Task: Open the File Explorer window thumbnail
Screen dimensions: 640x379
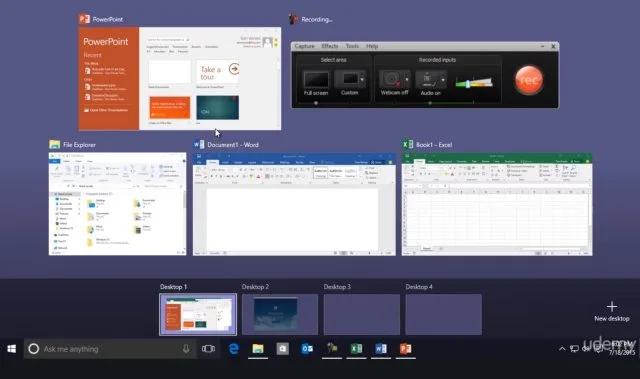Action: click(118, 204)
